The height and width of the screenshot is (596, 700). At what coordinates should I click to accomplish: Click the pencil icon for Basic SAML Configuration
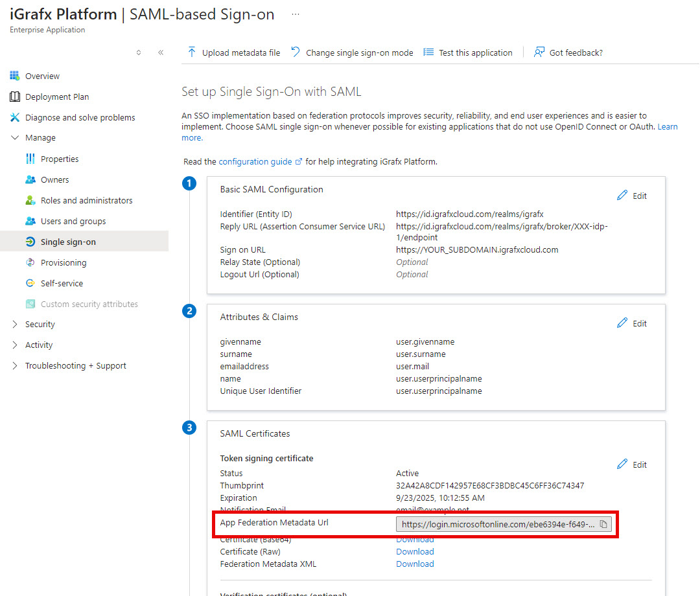pyautogui.click(x=622, y=196)
